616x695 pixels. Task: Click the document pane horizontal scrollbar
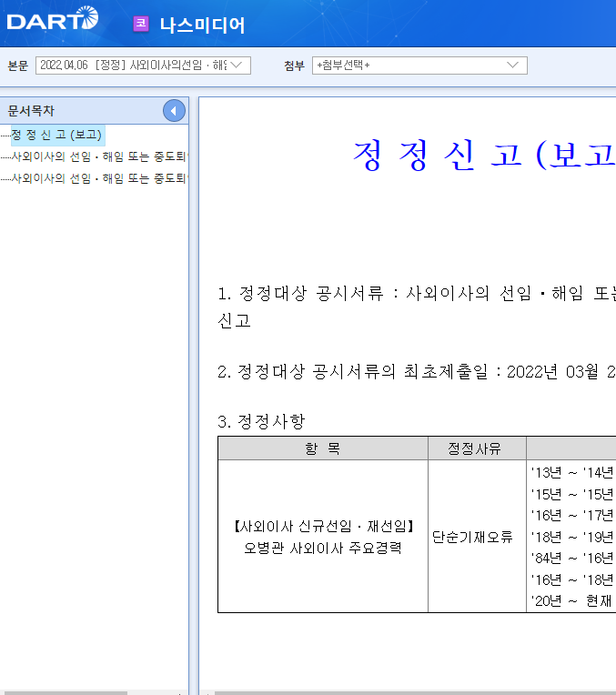click(x=415, y=692)
